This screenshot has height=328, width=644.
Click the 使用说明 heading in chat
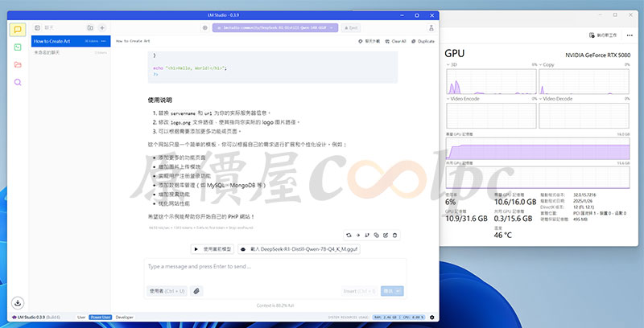159,100
